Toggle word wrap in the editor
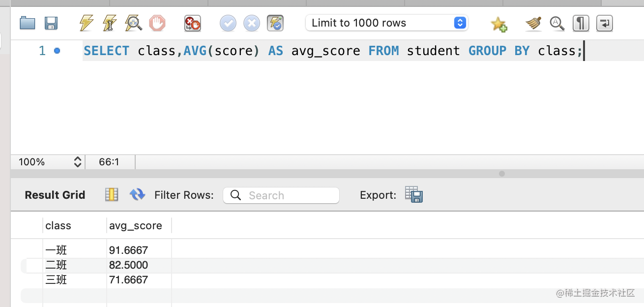This screenshot has width=644, height=307. [604, 23]
